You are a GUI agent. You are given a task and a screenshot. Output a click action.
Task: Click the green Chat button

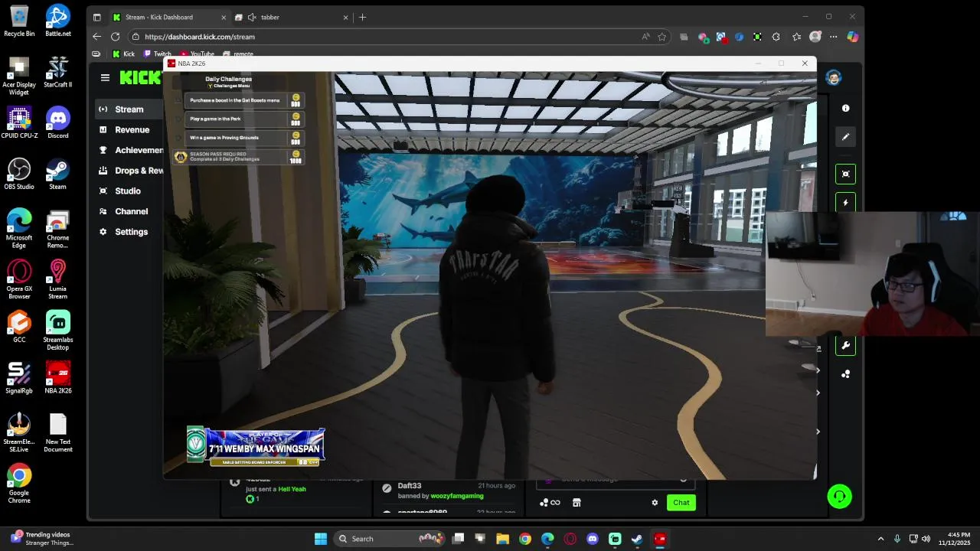coord(681,503)
